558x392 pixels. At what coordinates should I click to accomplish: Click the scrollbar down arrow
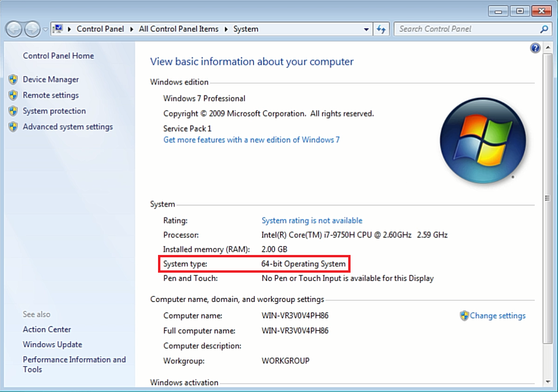[548, 382]
